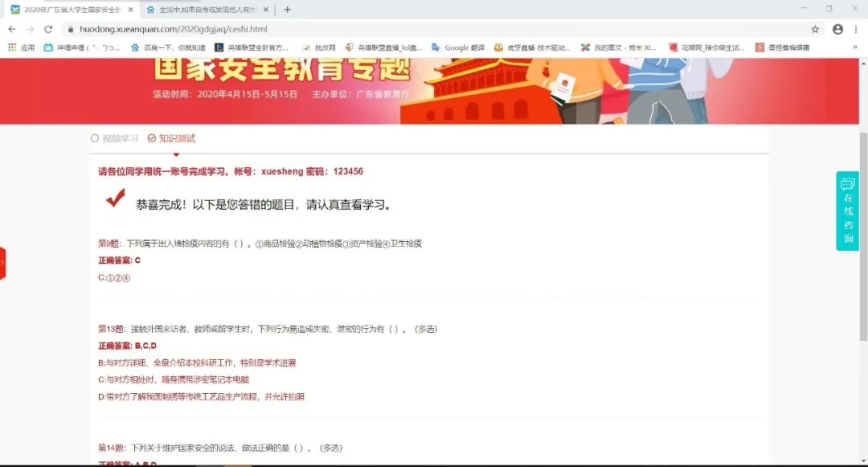Click the 第13题 question text

click(x=268, y=329)
